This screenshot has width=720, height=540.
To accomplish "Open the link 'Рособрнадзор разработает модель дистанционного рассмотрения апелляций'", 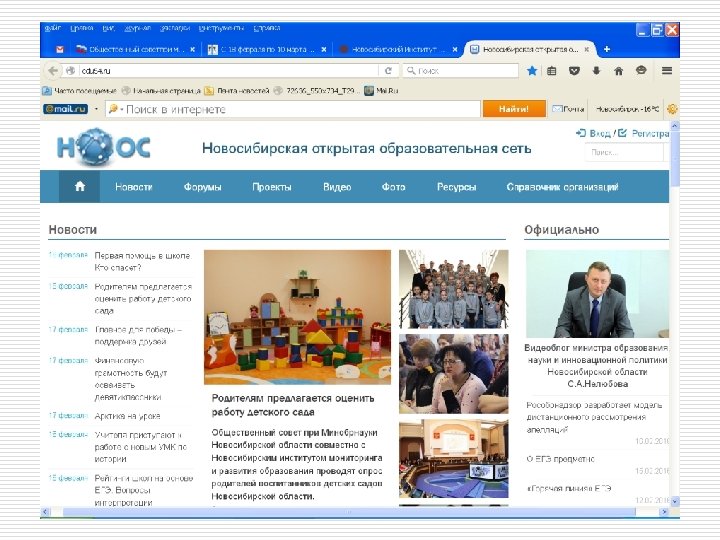I will [x=594, y=417].
